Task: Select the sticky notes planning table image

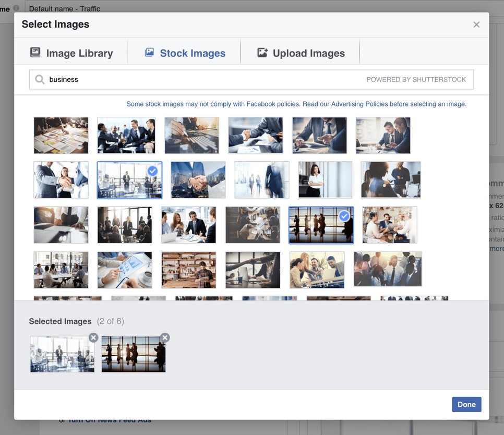Action: click(61, 135)
